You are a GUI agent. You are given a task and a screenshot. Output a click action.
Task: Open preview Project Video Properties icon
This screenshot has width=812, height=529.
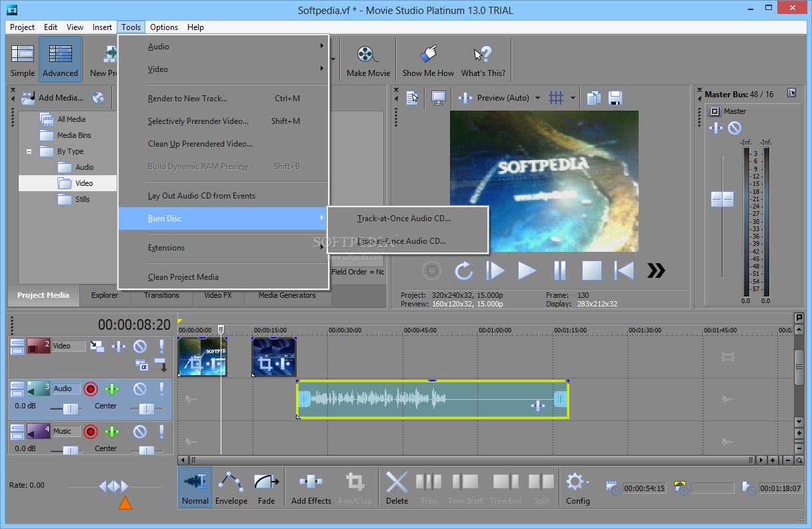tap(413, 98)
